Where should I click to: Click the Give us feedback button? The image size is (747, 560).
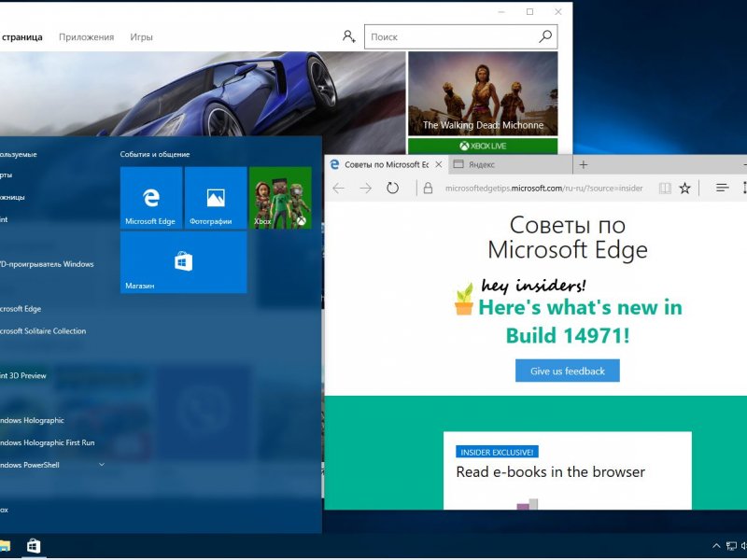pos(567,371)
